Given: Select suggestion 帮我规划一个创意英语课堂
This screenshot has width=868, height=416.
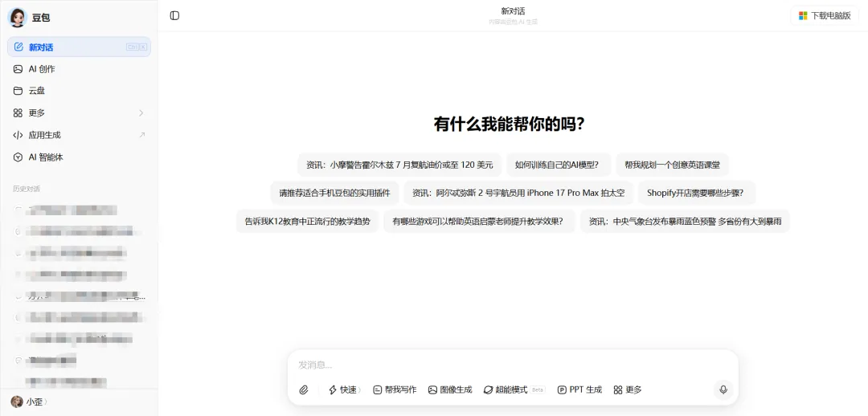Looking at the screenshot, I should [672, 165].
